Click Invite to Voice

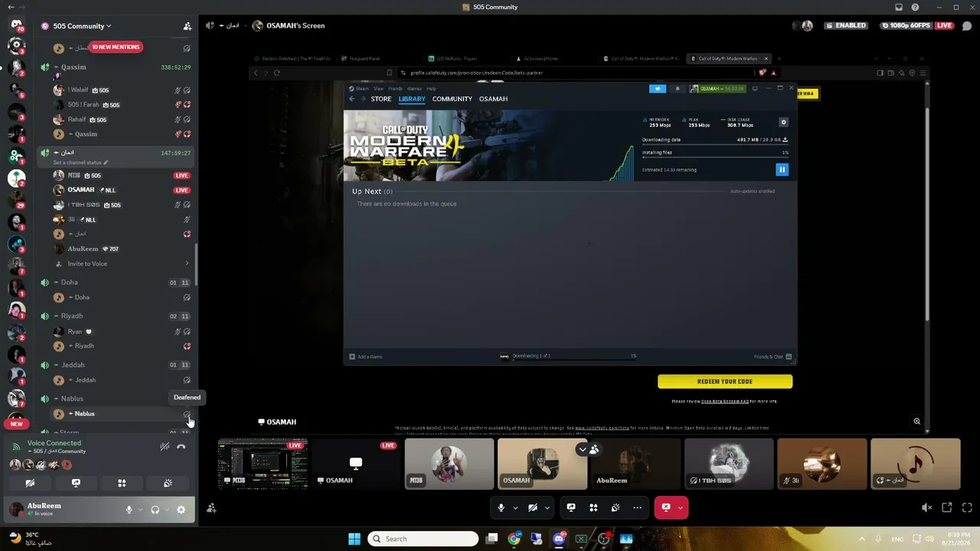(117, 264)
